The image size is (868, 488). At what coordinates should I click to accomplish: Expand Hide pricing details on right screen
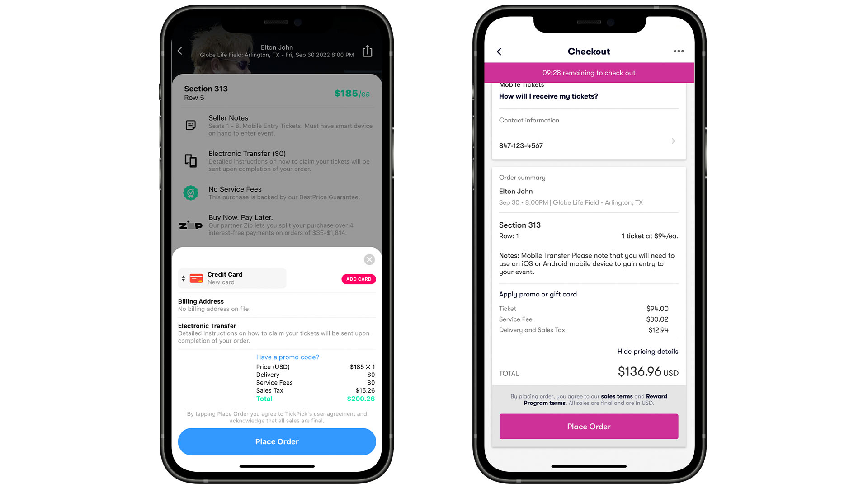pos(647,351)
